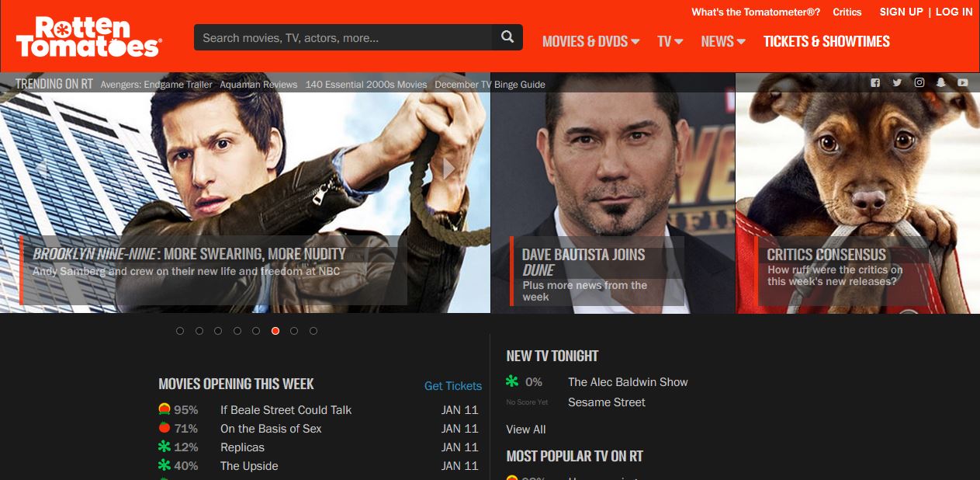980x480 pixels.
Task: Expand the TV dropdown menu
Action: [670, 41]
